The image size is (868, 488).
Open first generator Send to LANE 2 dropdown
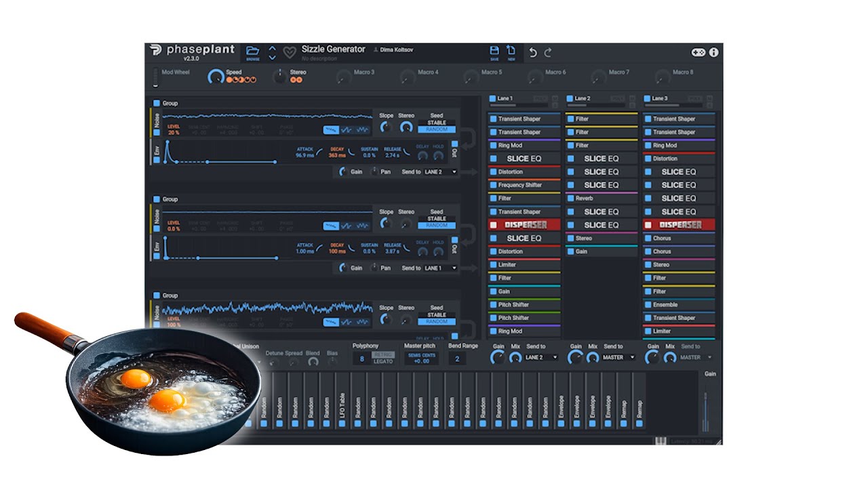click(440, 172)
